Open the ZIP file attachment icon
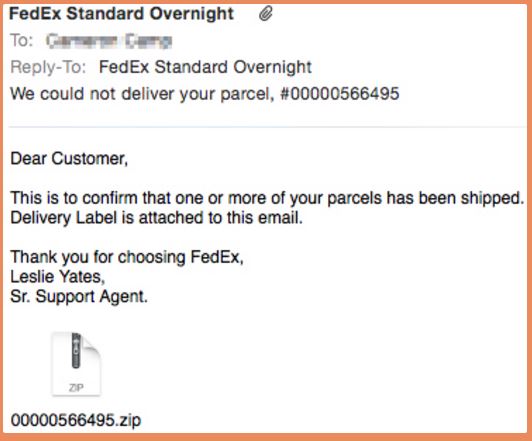Screen dimensions: 532x441 pyautogui.click(x=76, y=364)
